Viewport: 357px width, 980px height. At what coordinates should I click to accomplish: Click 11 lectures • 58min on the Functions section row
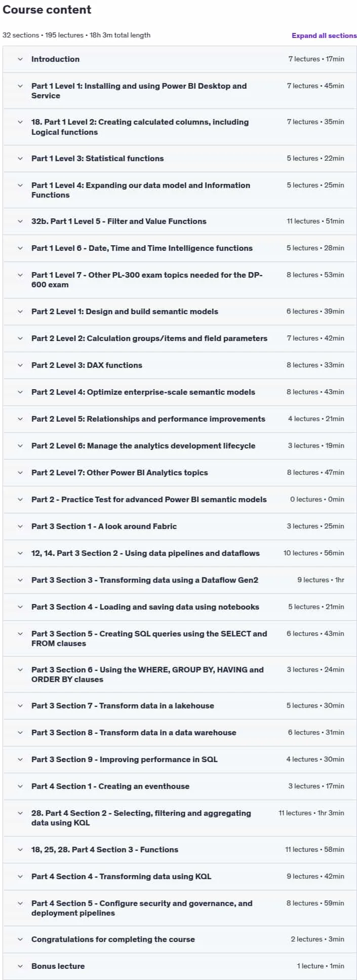tap(314, 850)
